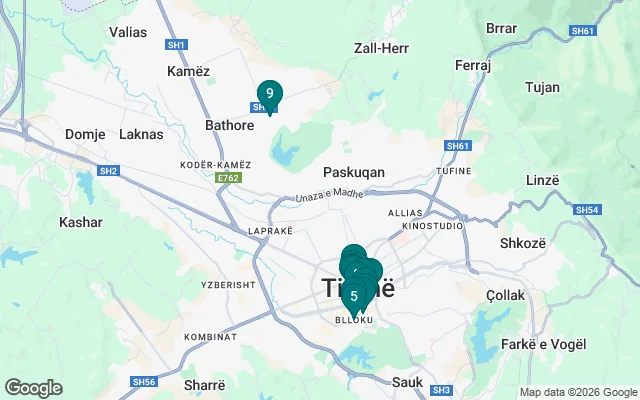Open the Google logo link

[33, 388]
